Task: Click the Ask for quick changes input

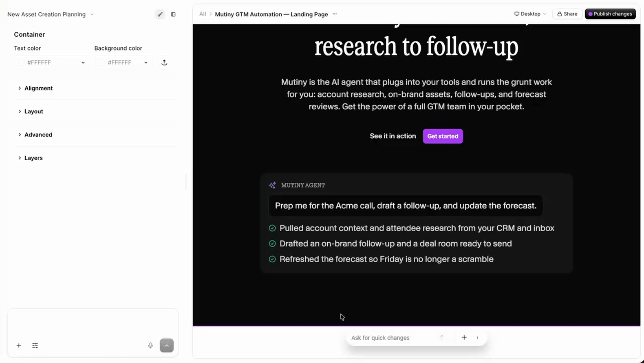Action: pyautogui.click(x=391, y=338)
